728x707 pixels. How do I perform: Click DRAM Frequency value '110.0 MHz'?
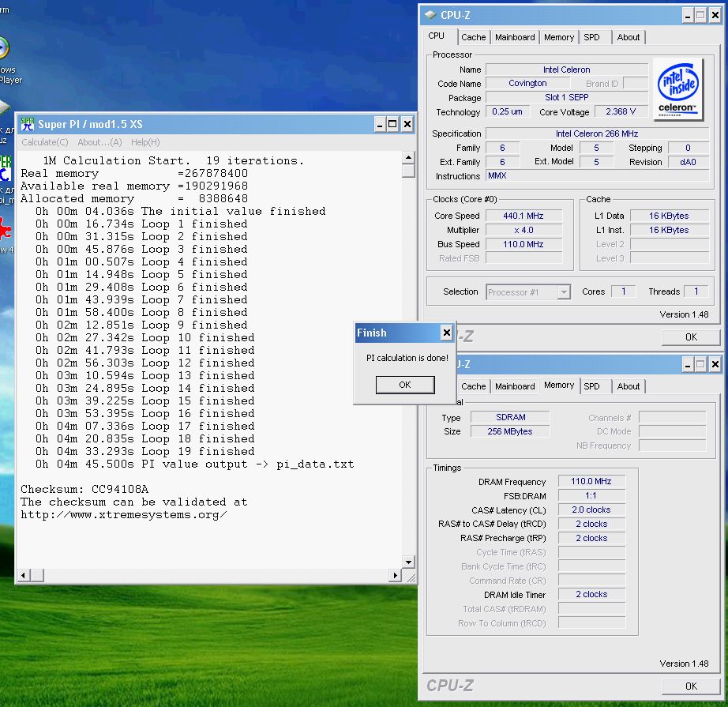591,481
